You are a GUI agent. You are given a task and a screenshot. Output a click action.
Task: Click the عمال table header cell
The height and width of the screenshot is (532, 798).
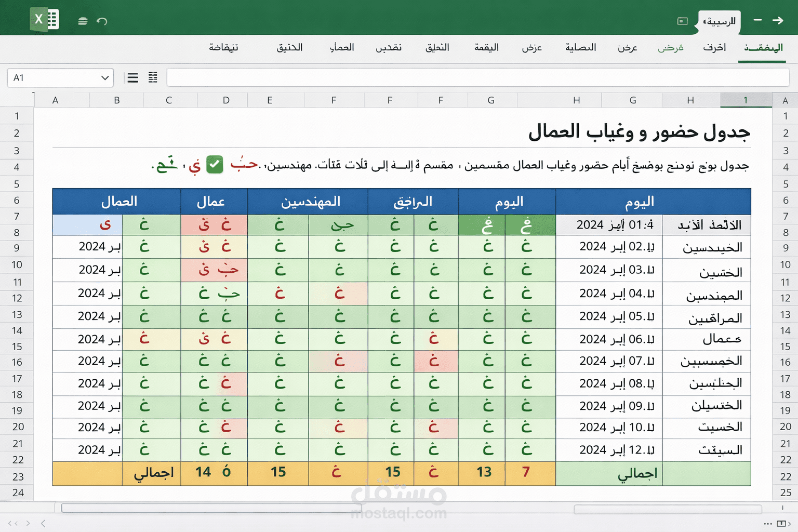click(214, 202)
